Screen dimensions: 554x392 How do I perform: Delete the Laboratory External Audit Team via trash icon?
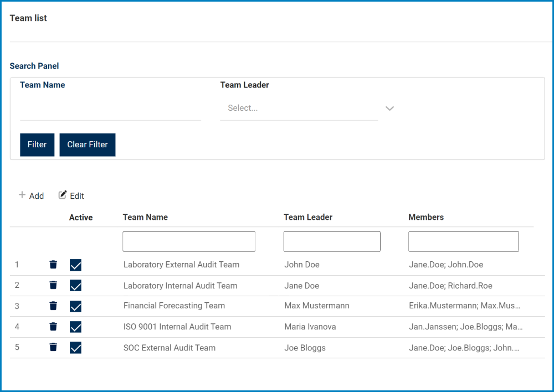[53, 264]
